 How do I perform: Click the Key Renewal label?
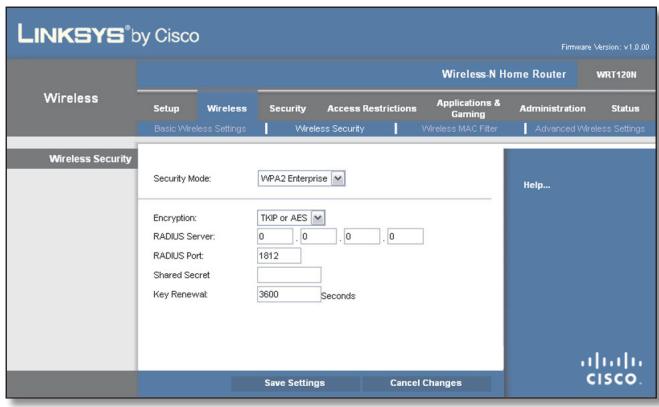pyautogui.click(x=180, y=294)
